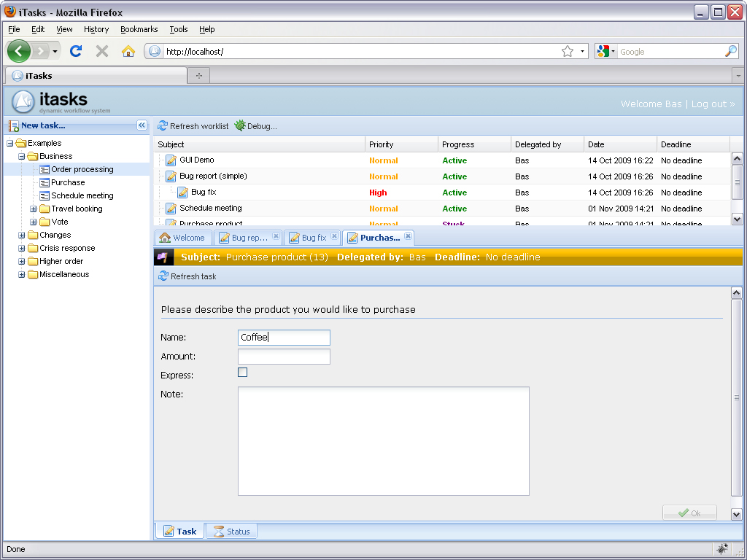The height and width of the screenshot is (560, 747).
Task: Click the New task icon
Action: tap(13, 125)
